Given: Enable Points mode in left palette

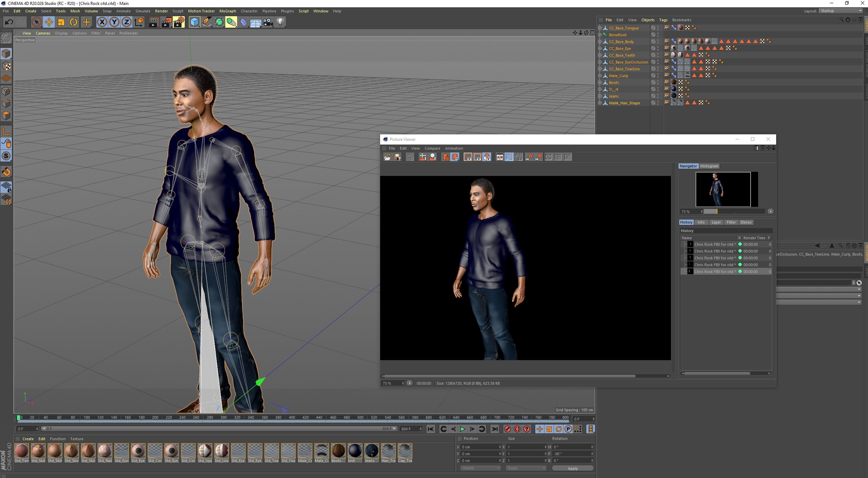Looking at the screenshot, I should (6, 91).
